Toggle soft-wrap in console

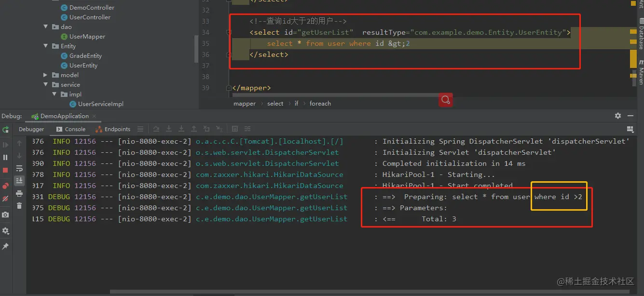pos(19,168)
